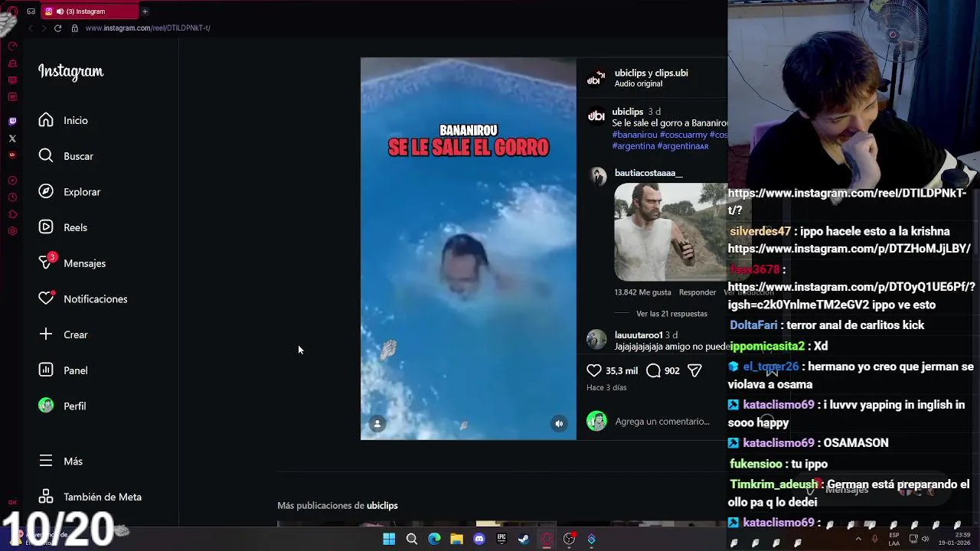The width and height of the screenshot is (980, 551).
Task: Open the Windows Start menu
Action: (389, 539)
